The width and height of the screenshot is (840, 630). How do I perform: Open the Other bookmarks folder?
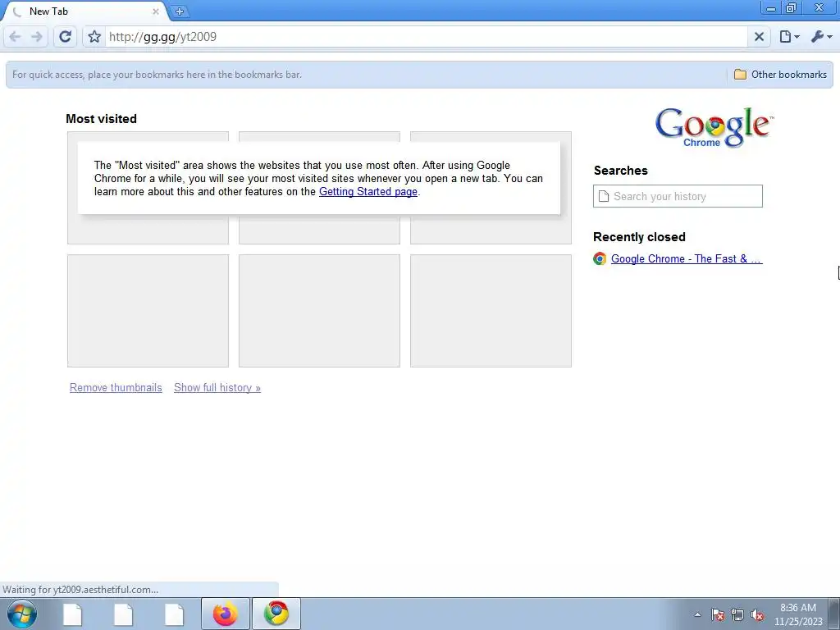click(x=780, y=75)
